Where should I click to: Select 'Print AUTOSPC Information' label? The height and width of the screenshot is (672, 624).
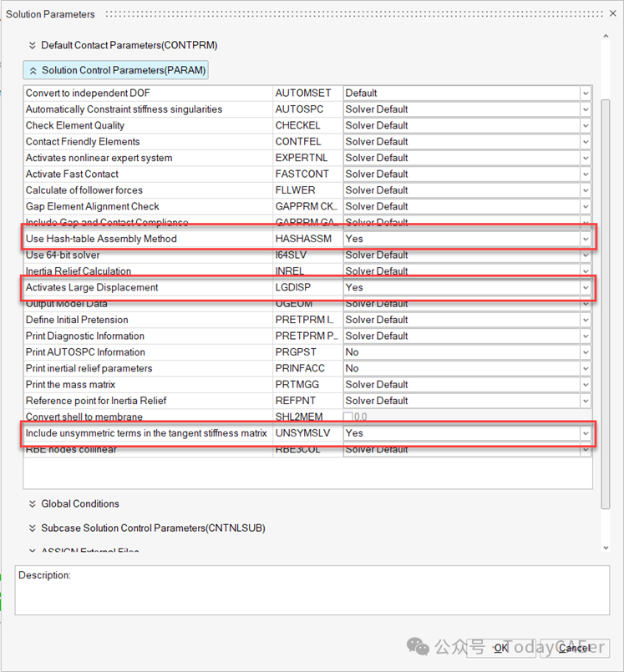[x=85, y=352]
